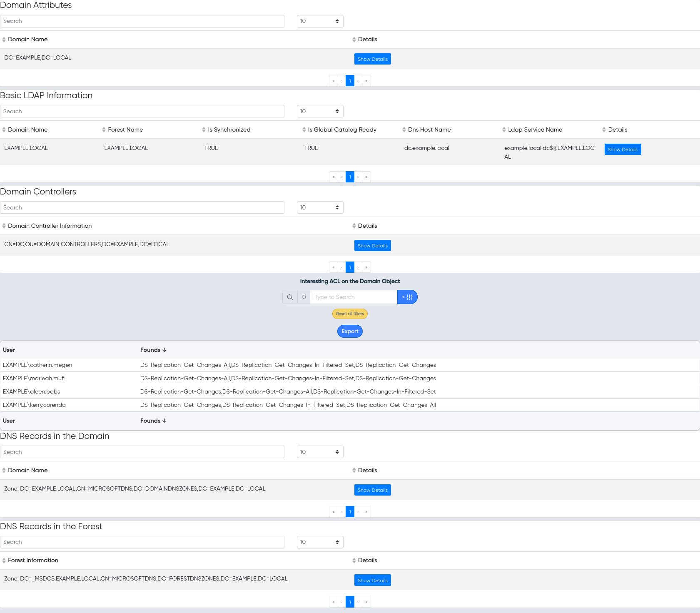
Task: Select EXAMPLE\kerry.corenda row
Action: pos(350,405)
